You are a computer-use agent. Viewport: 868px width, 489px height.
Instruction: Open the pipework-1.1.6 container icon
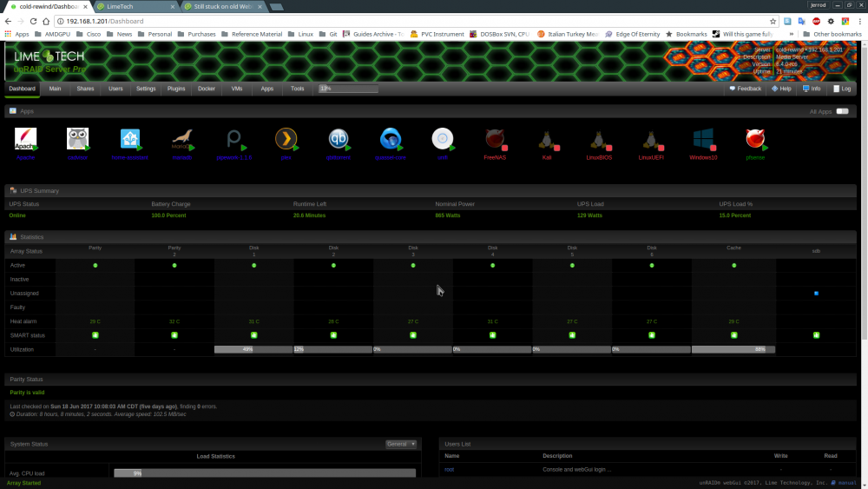(x=234, y=138)
